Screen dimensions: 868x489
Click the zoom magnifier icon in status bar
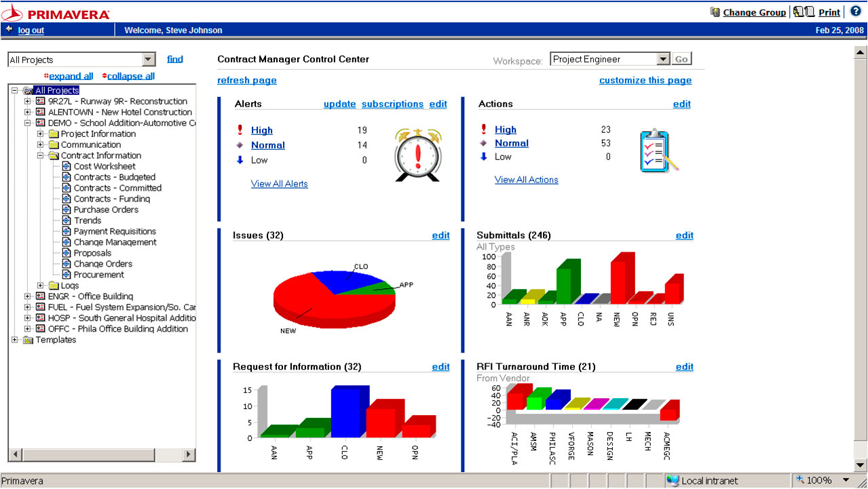point(800,480)
